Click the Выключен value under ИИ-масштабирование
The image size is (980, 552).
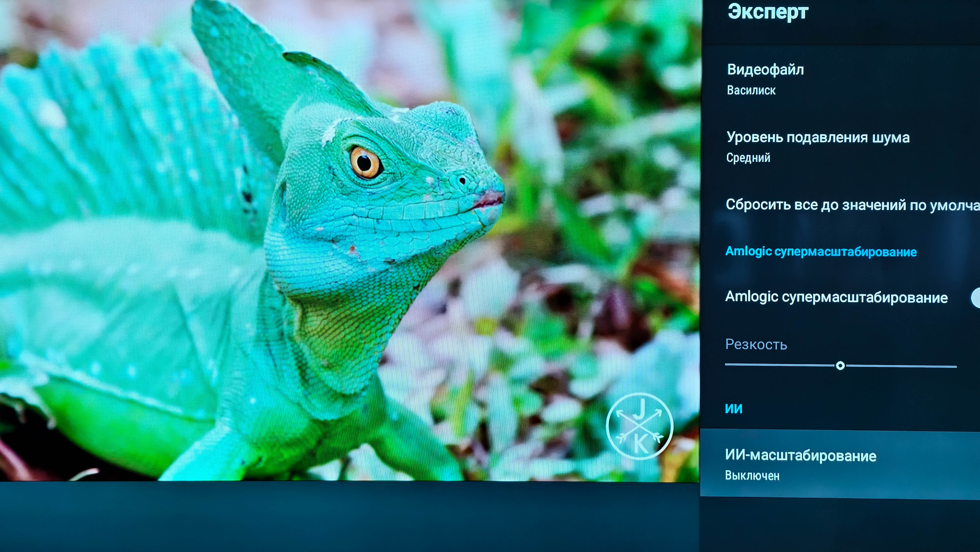click(x=752, y=476)
